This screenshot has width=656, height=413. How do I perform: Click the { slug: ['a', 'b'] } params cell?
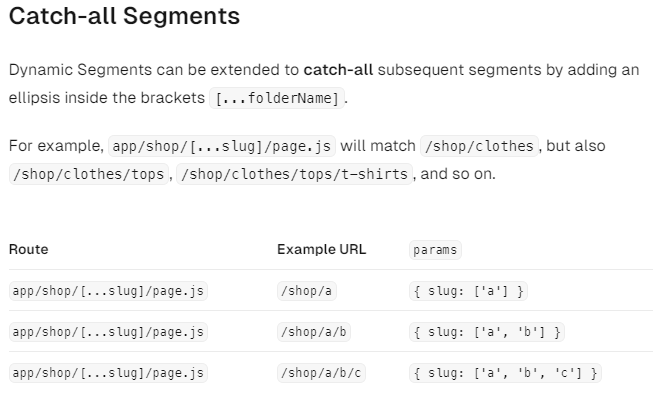tap(487, 332)
